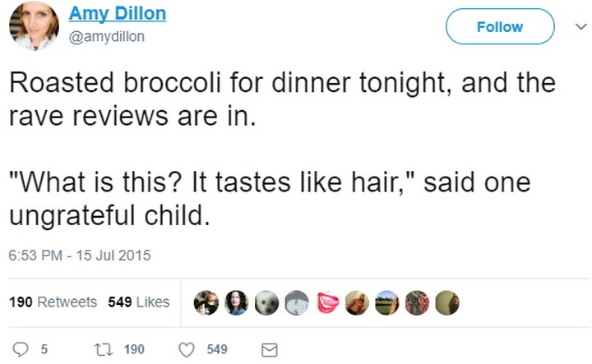Open the Amy Dillon name link
Viewport: 592px width, 364px height.
(117, 14)
